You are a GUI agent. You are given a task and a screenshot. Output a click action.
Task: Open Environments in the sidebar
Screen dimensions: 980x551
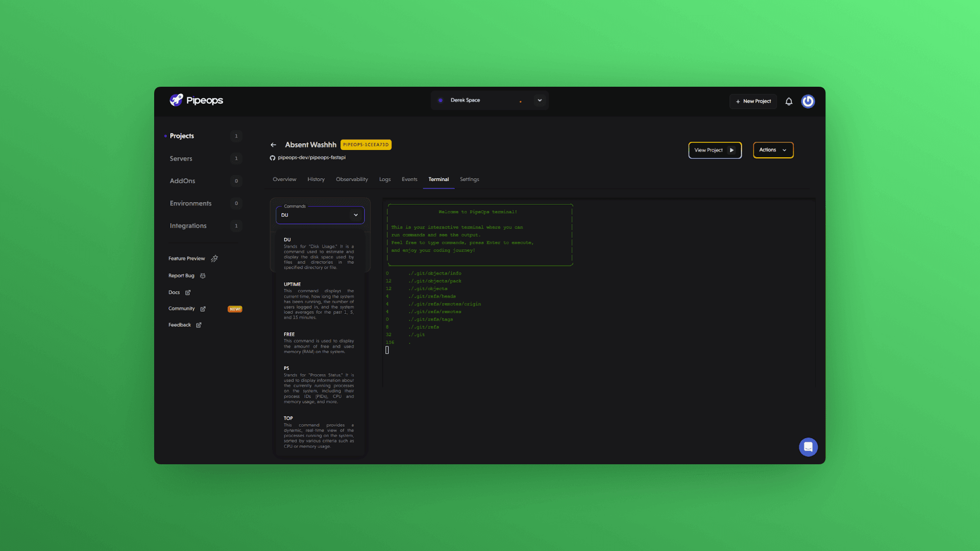tap(190, 204)
